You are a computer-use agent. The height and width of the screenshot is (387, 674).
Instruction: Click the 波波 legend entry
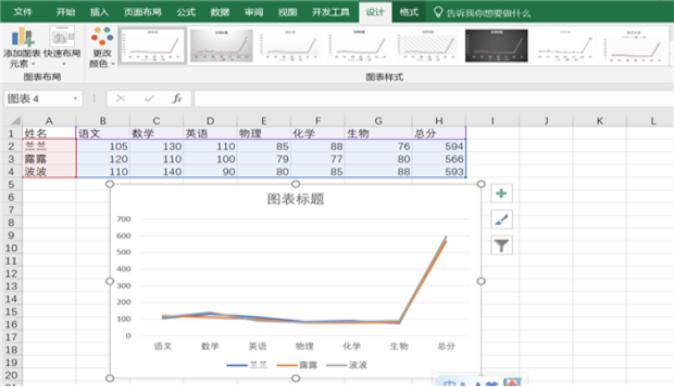tap(347, 365)
